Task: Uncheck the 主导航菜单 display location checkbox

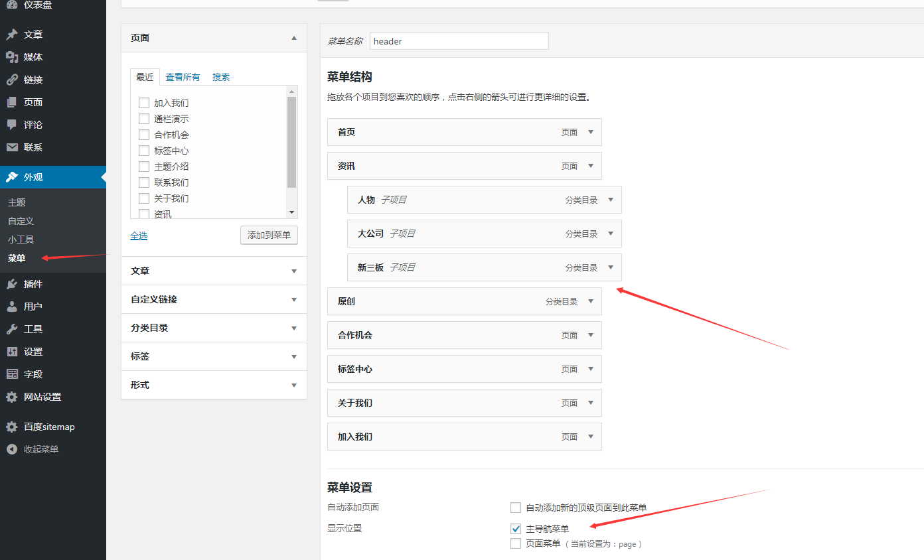Action: pos(516,529)
